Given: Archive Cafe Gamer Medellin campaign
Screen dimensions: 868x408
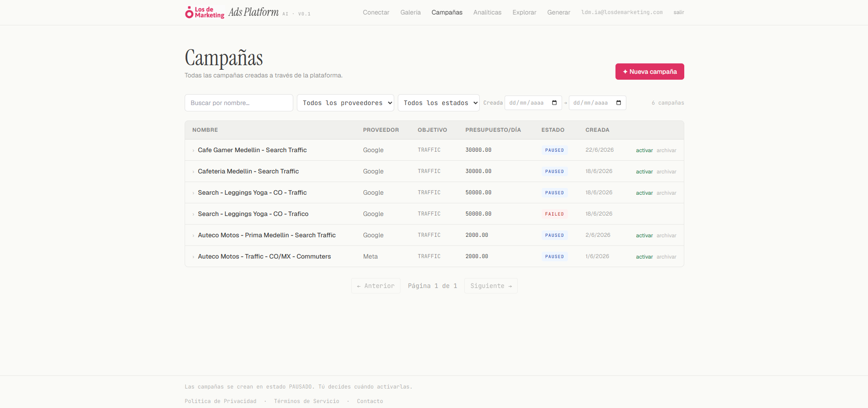Looking at the screenshot, I should coord(667,150).
